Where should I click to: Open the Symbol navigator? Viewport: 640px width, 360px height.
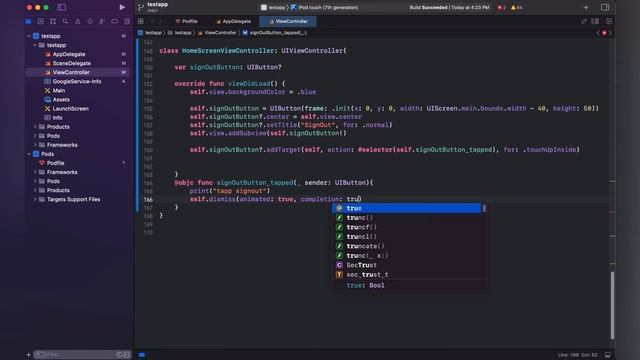(x=53, y=21)
